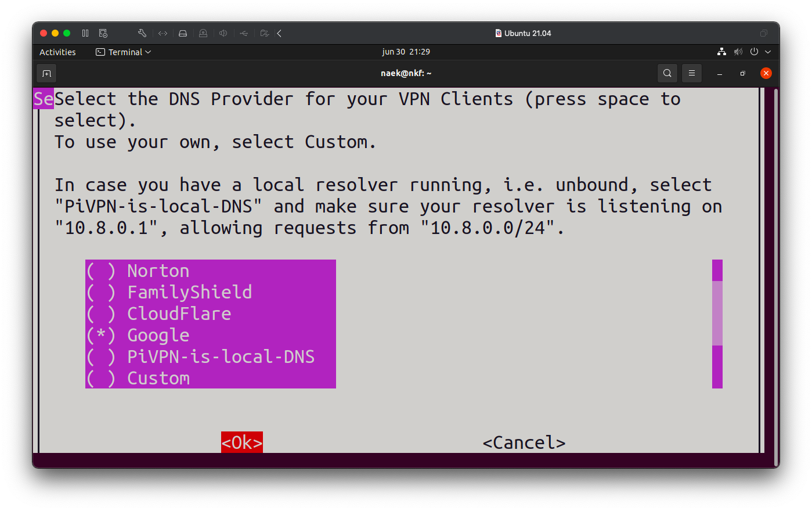Click the VM document icon next to Ubuntu 21.04
This screenshot has height=511, width=812.
pyautogui.click(x=498, y=33)
